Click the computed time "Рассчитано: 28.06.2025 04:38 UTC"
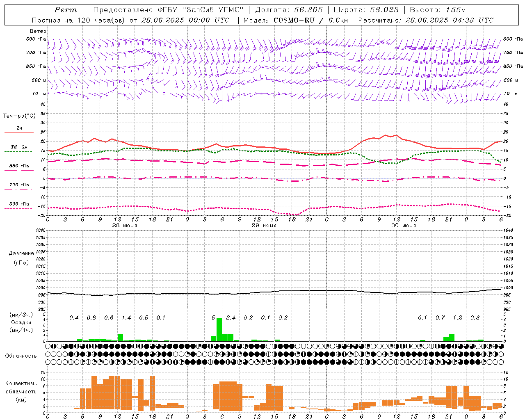The image size is (525, 420). (x=425, y=20)
